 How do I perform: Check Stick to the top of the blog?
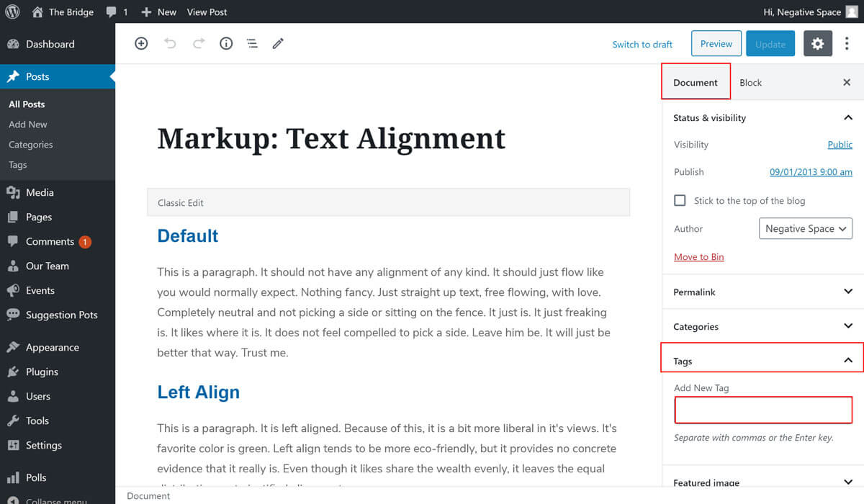680,201
